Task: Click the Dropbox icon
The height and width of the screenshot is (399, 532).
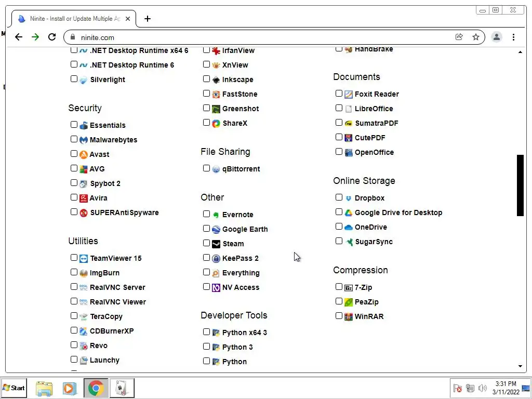Action: (x=349, y=198)
